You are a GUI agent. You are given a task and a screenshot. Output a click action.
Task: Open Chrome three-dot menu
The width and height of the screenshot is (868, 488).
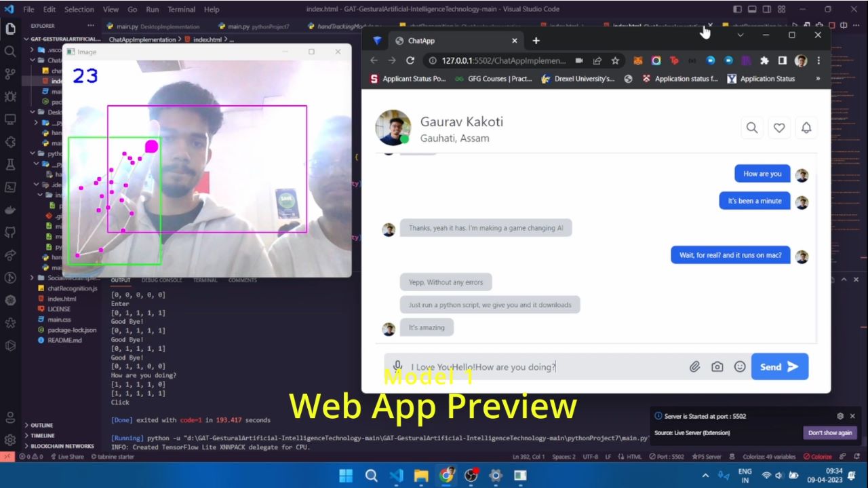click(x=818, y=60)
